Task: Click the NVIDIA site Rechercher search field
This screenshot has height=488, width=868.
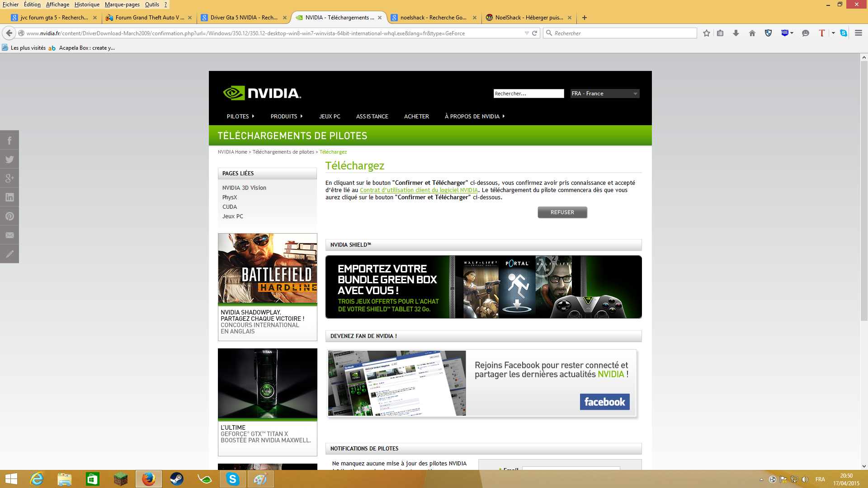Action: (528, 94)
